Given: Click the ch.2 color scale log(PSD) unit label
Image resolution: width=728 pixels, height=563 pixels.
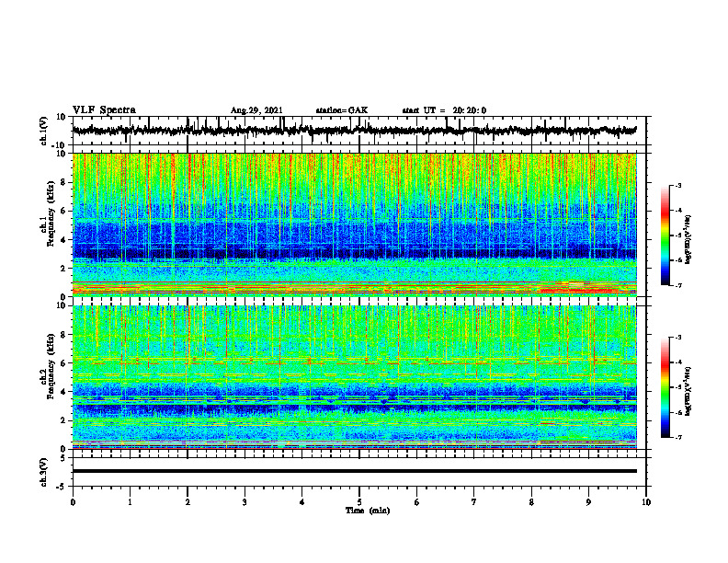Looking at the screenshot, I should (688, 391).
